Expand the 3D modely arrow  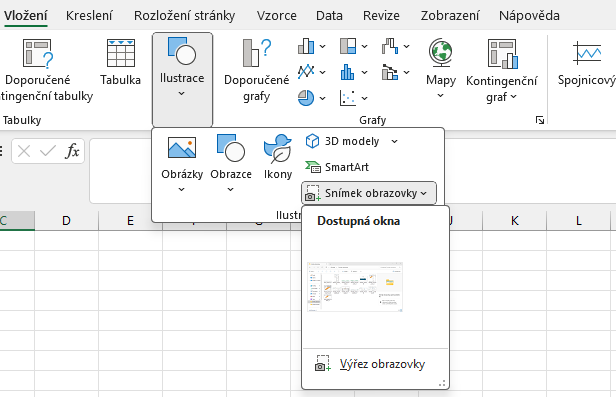[394, 141]
